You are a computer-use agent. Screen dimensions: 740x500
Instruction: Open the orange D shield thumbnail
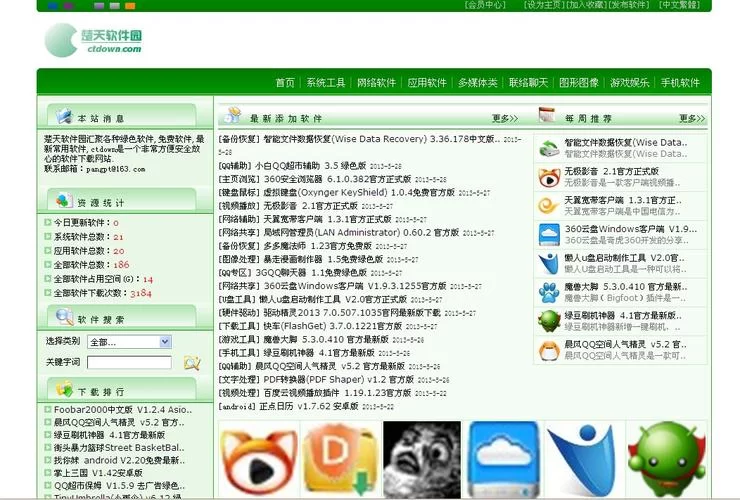tap(341, 459)
